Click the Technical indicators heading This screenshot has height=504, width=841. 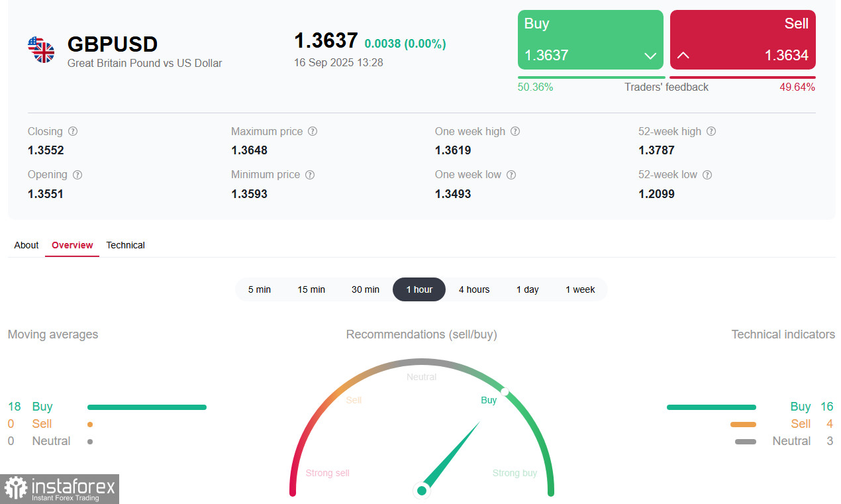783,334
